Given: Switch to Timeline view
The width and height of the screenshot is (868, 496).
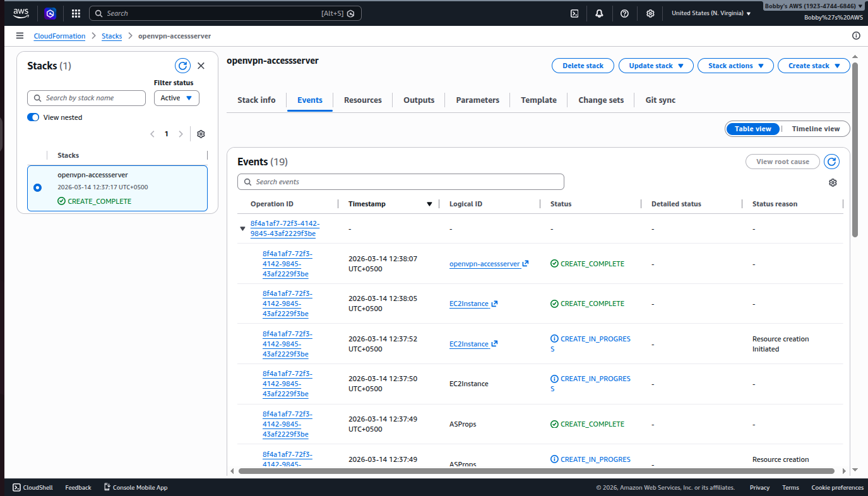Looking at the screenshot, I should point(816,129).
